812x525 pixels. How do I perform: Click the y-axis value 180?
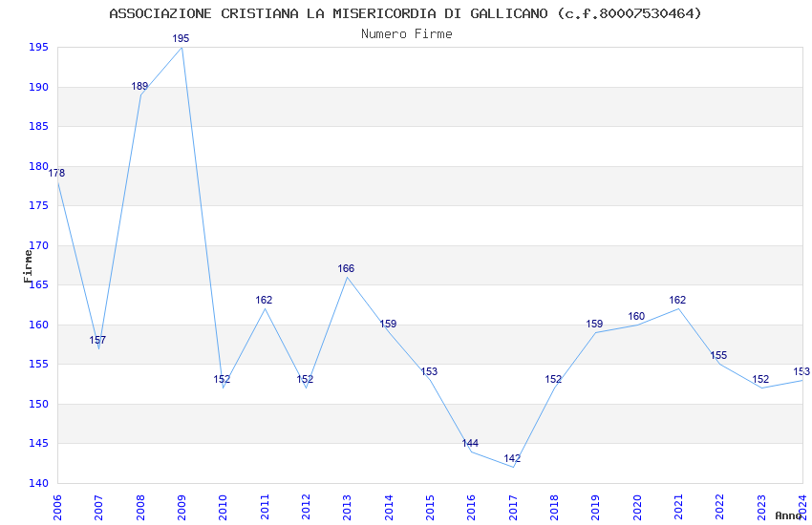coord(39,166)
